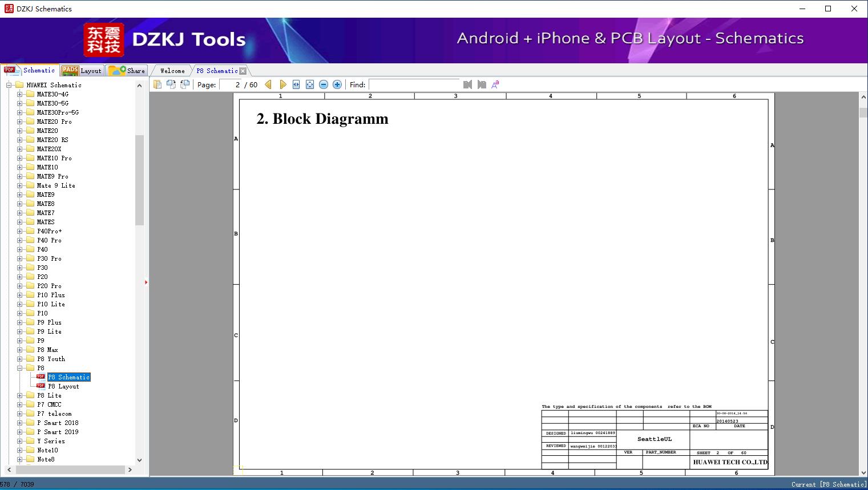This screenshot has height=490, width=868.
Task: Collapse the P8 folder
Action: 20,368
